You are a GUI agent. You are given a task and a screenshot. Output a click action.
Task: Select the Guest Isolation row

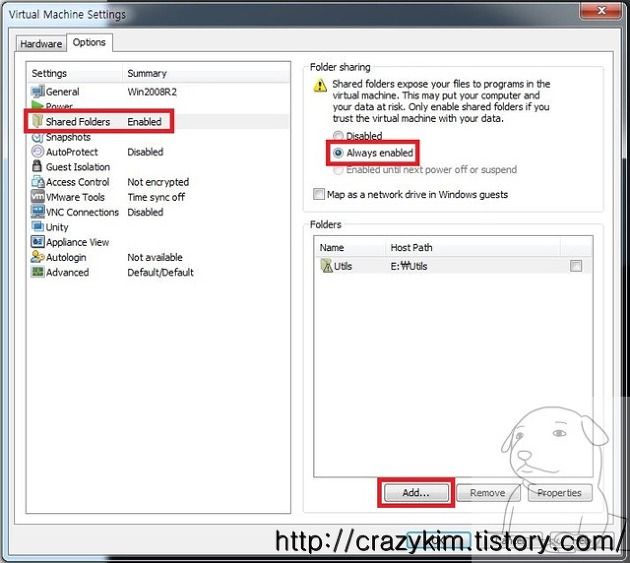[x=159, y=167]
